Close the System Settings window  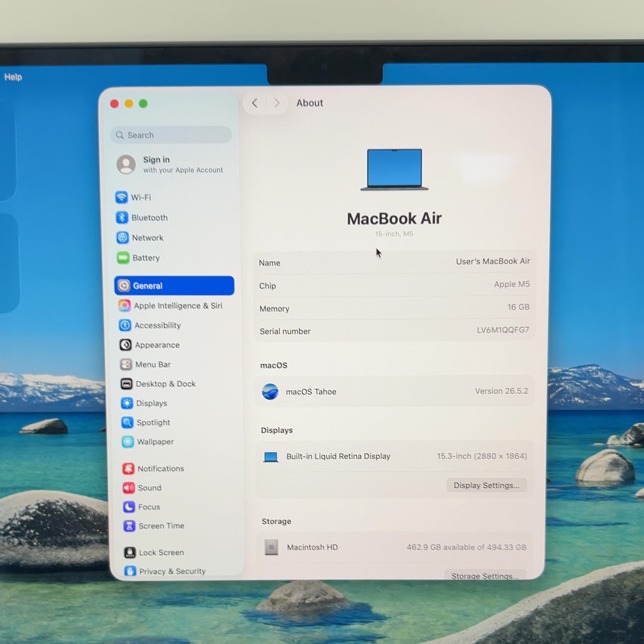click(x=114, y=103)
